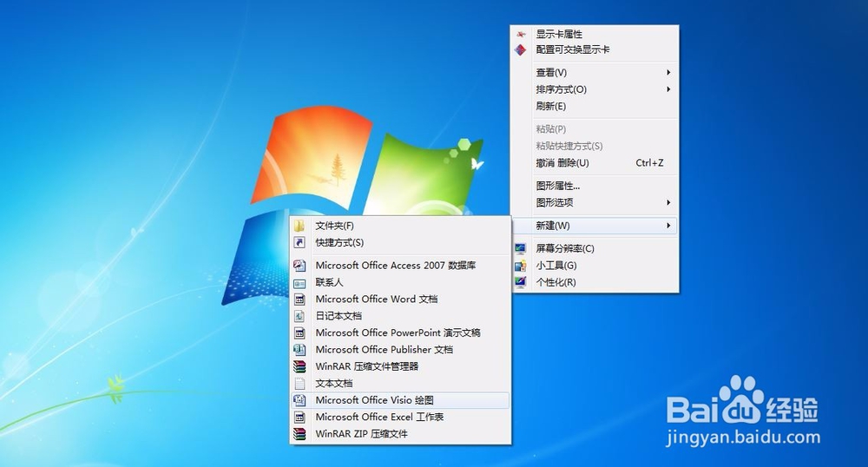Click the screen resolution monitor icon
This screenshot has height=467, width=868.
click(x=520, y=248)
